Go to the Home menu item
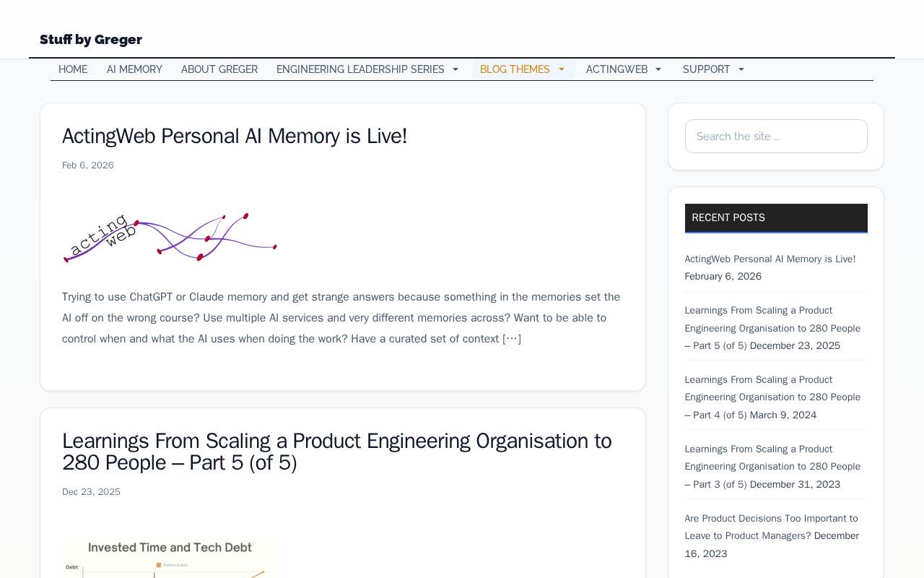The height and width of the screenshot is (578, 924). [x=73, y=69]
